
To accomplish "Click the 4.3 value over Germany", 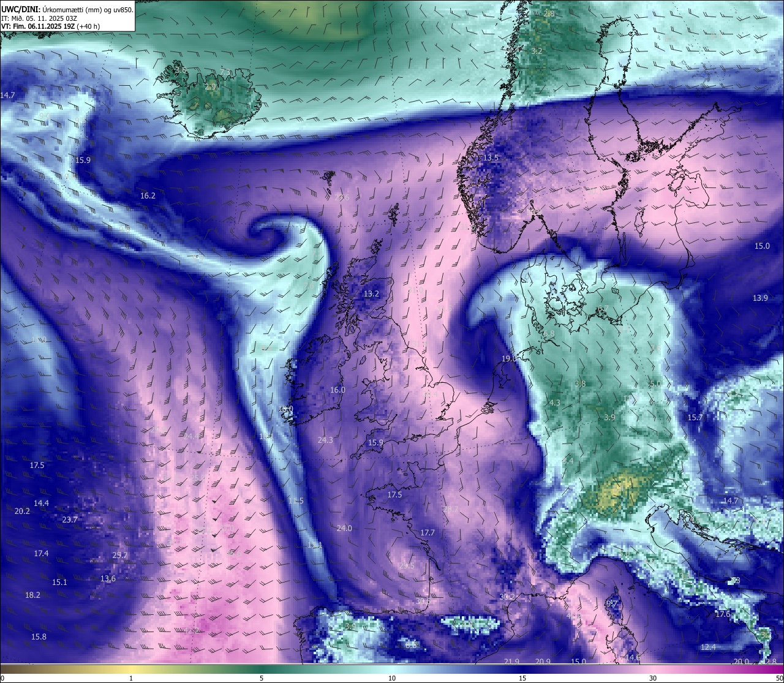I will pyautogui.click(x=555, y=403).
